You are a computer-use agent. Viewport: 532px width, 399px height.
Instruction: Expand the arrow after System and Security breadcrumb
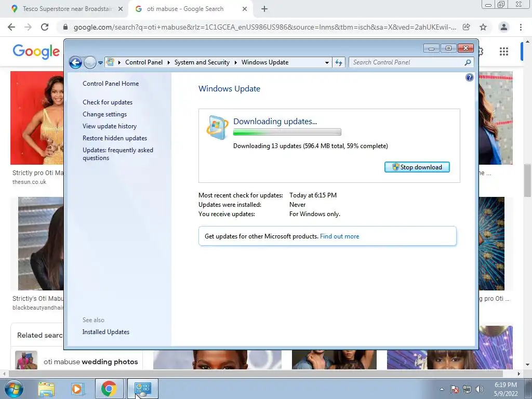point(235,62)
